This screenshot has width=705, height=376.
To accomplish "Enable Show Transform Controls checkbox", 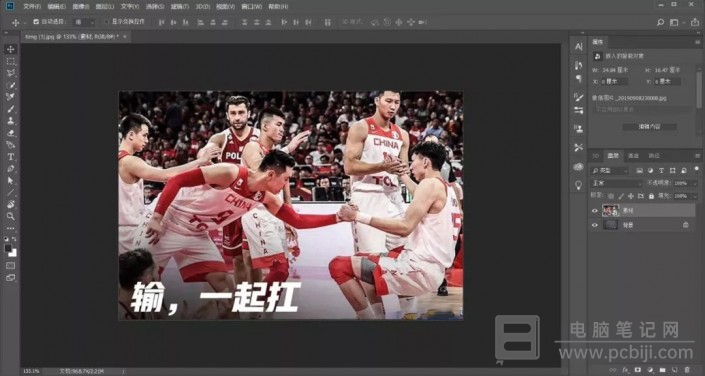I will (107, 22).
